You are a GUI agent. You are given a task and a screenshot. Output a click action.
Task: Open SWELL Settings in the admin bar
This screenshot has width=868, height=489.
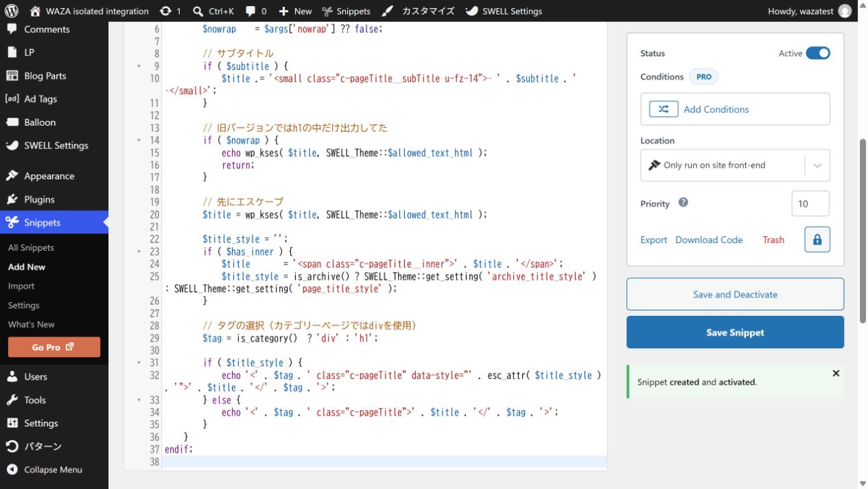[504, 11]
